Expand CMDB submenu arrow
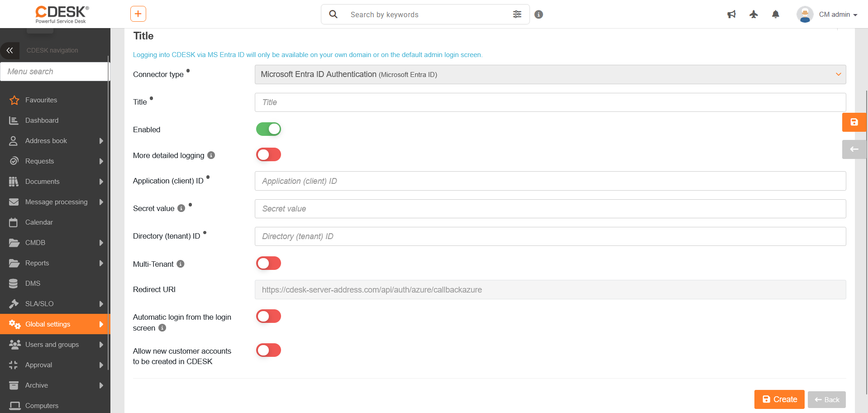Screen dimensions: 868x413 point(101,243)
